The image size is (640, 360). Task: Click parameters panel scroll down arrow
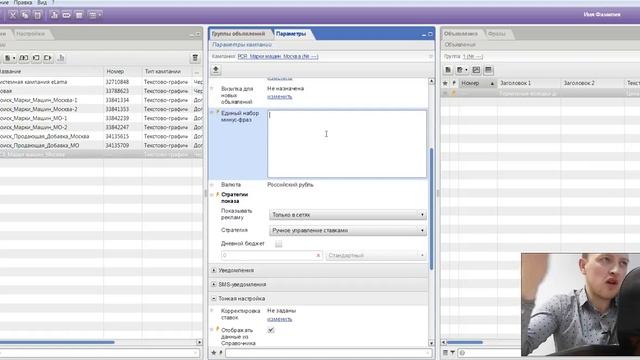coord(431,343)
